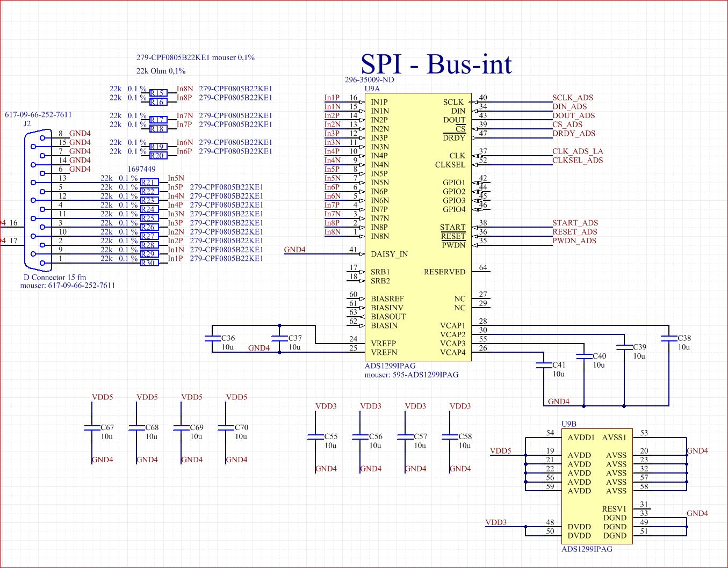Select the U9A ADS1299IPAG chip body

(x=419, y=227)
